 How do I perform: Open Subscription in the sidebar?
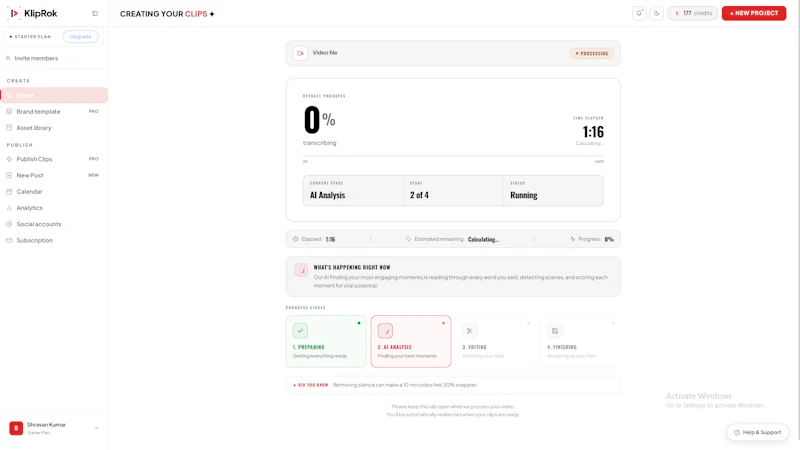click(54, 240)
